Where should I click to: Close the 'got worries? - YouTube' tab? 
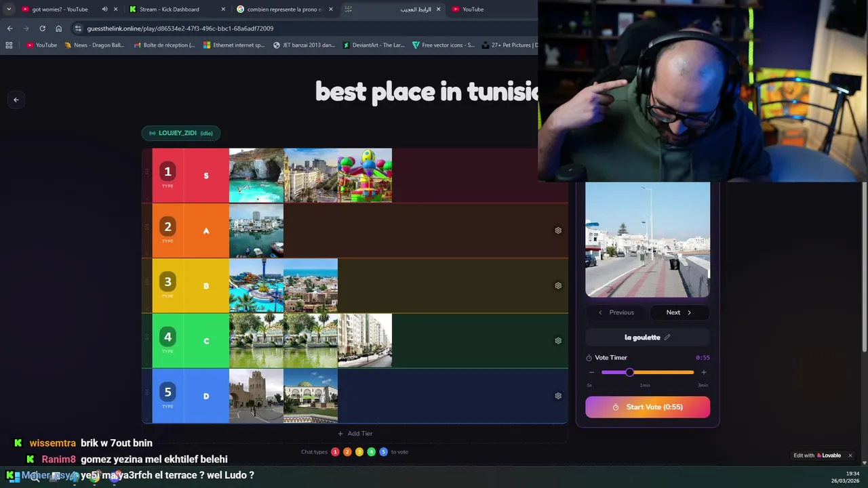tap(116, 9)
